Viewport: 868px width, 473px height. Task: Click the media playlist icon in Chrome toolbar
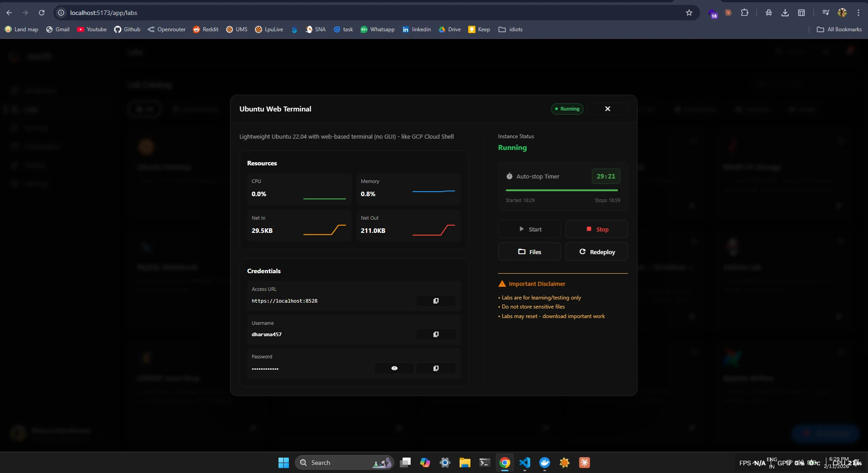[x=825, y=13]
